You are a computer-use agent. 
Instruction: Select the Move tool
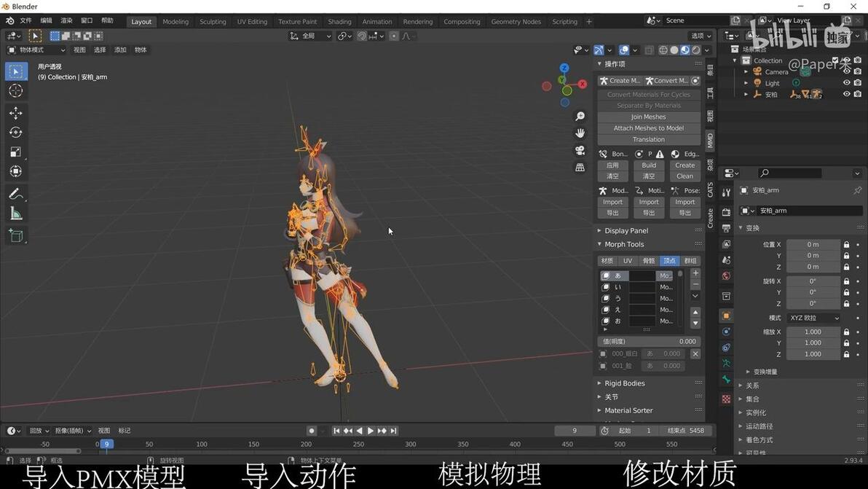click(x=15, y=113)
